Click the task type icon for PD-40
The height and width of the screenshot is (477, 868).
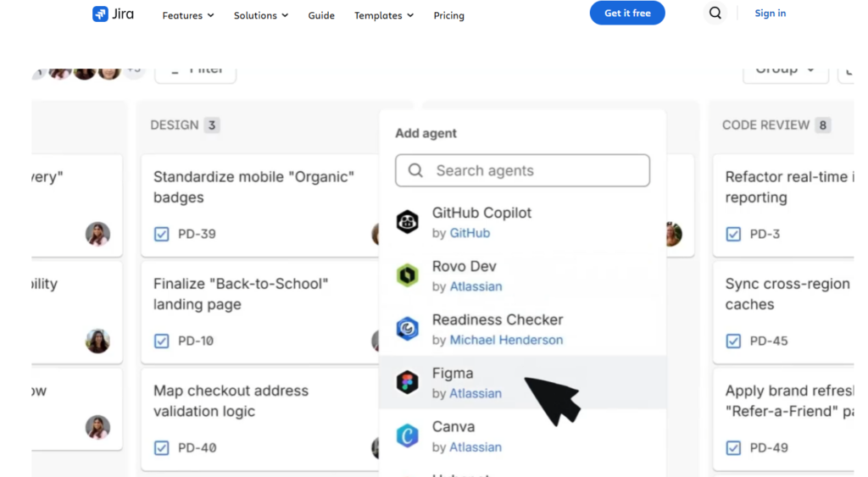click(162, 447)
